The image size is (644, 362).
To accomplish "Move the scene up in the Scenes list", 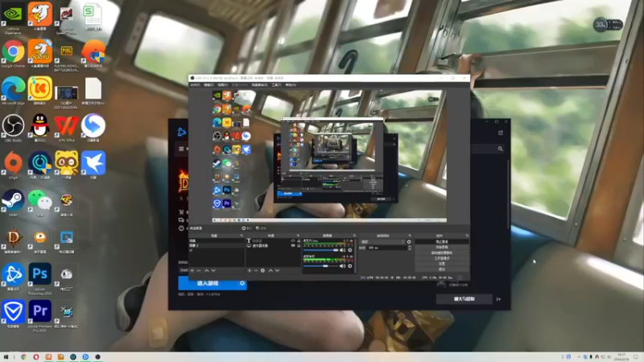I will [207, 270].
